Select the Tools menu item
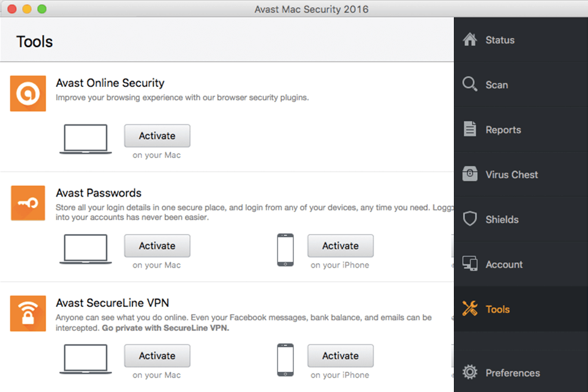The width and height of the screenshot is (588, 392). coord(497,309)
